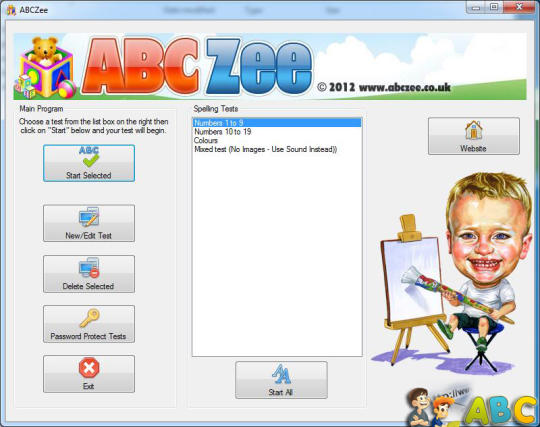This screenshot has width=540, height=427.
Task: Select 'Numbers 1 to 9' in the list
Action: [x=277, y=123]
